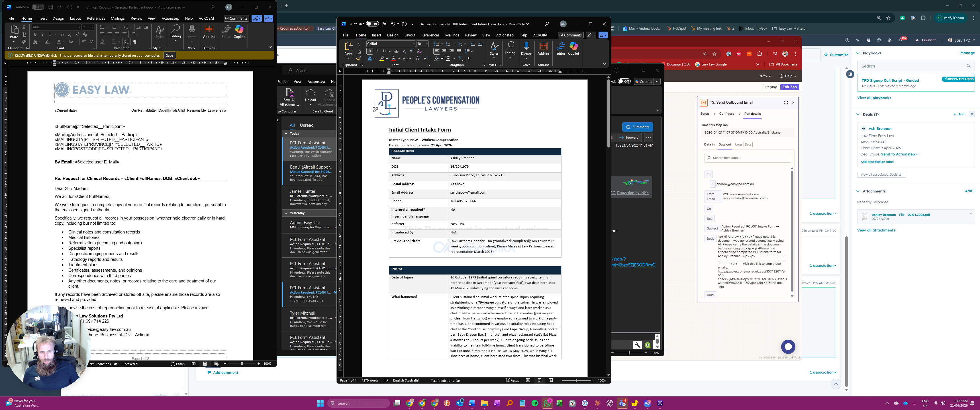Screen dimensions: 980x410
Task: Click the Dictate microphone in intake form ribbon
Action: point(526,47)
